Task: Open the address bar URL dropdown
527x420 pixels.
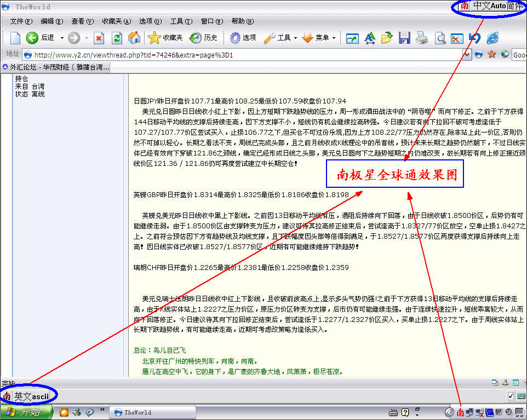Action: coord(467,54)
